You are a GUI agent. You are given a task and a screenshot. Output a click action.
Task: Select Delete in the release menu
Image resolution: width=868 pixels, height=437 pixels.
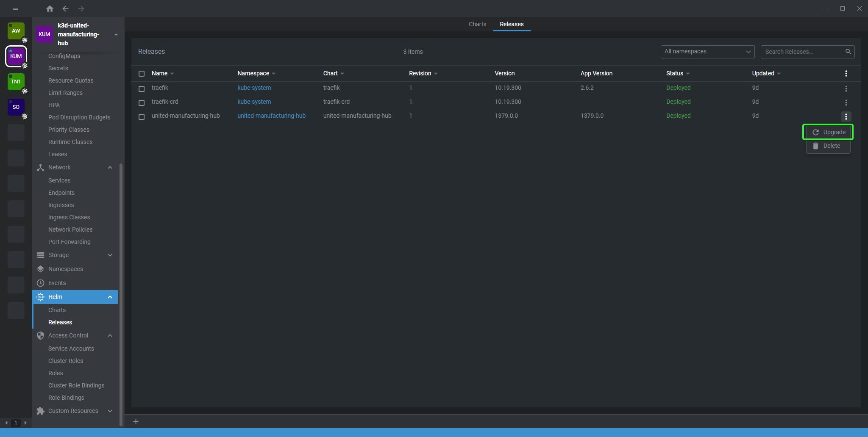pos(828,146)
